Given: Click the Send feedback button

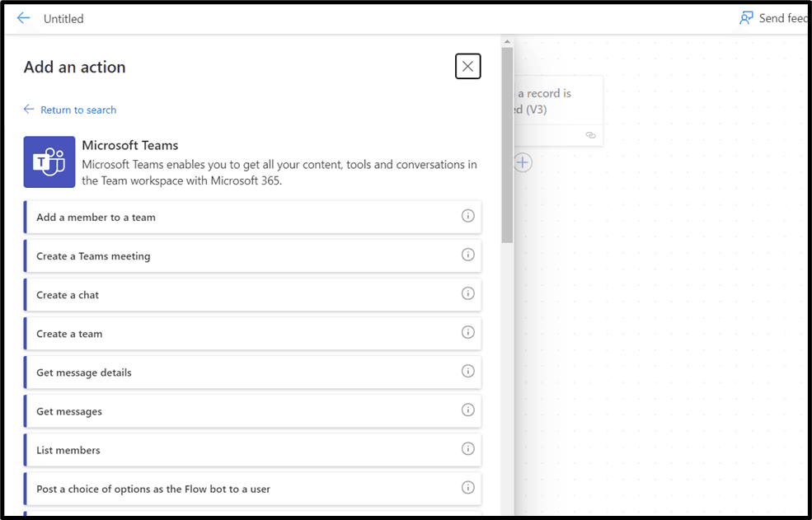Looking at the screenshot, I should pos(773,18).
